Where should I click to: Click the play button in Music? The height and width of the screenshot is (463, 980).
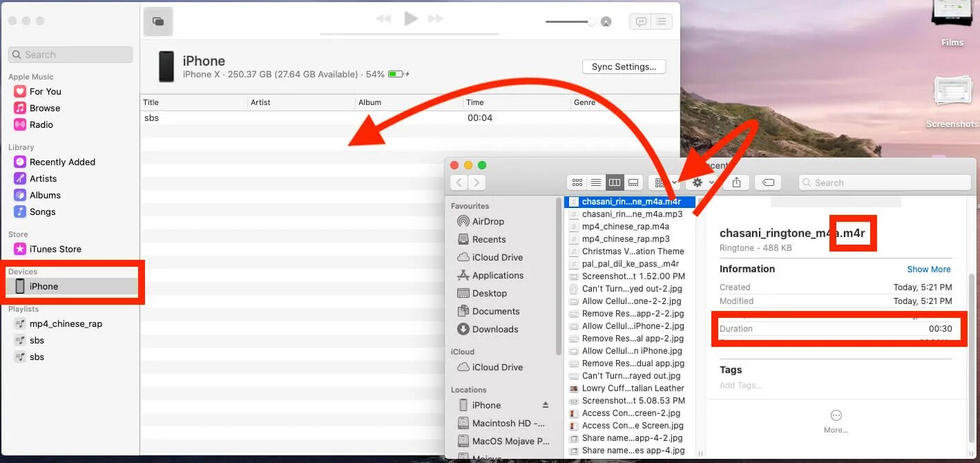click(411, 19)
